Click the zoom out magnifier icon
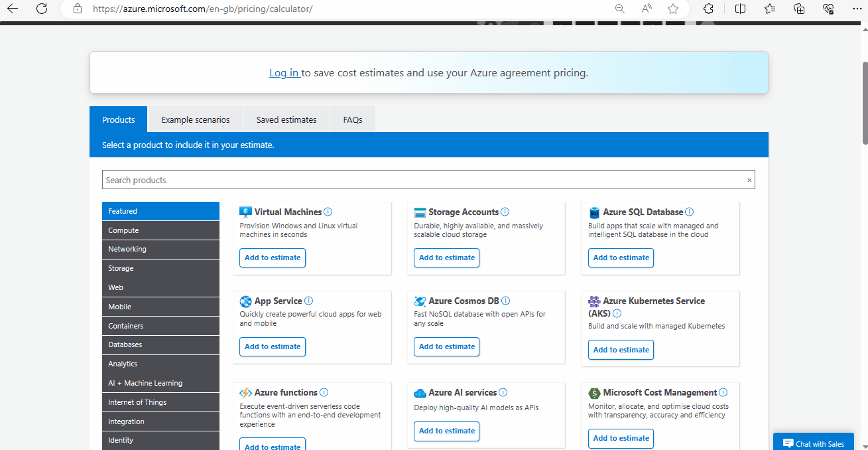The width and height of the screenshot is (868, 450). 620,9
